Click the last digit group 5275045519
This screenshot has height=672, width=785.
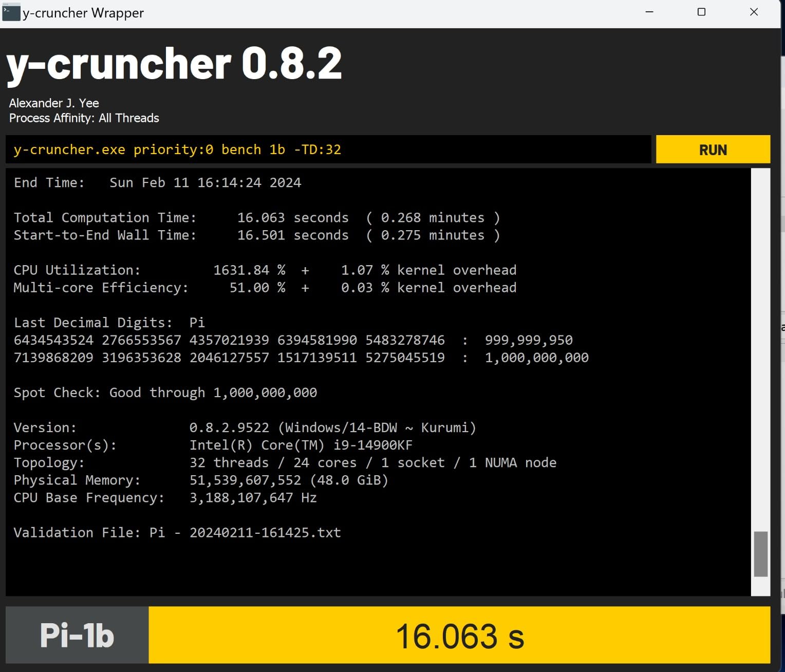405,358
